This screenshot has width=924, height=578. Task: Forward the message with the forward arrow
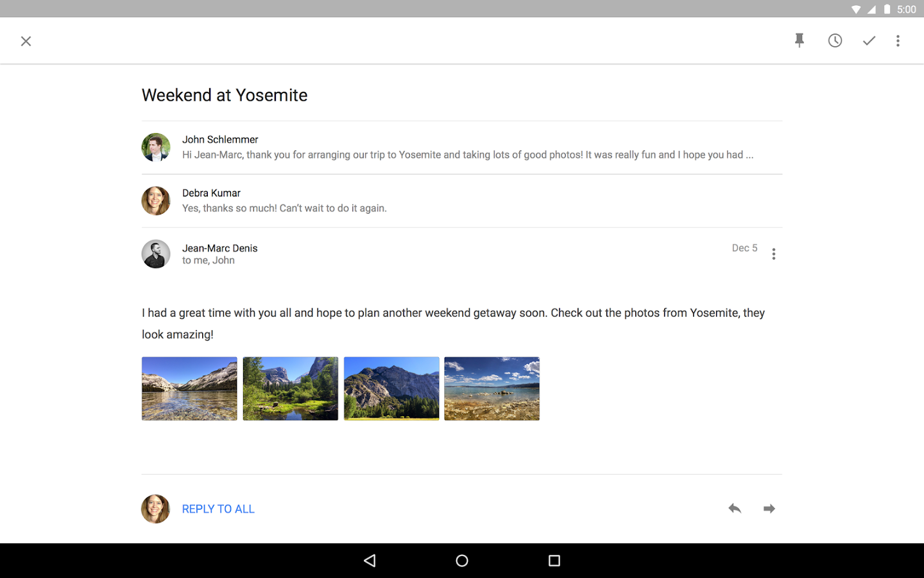click(x=769, y=508)
